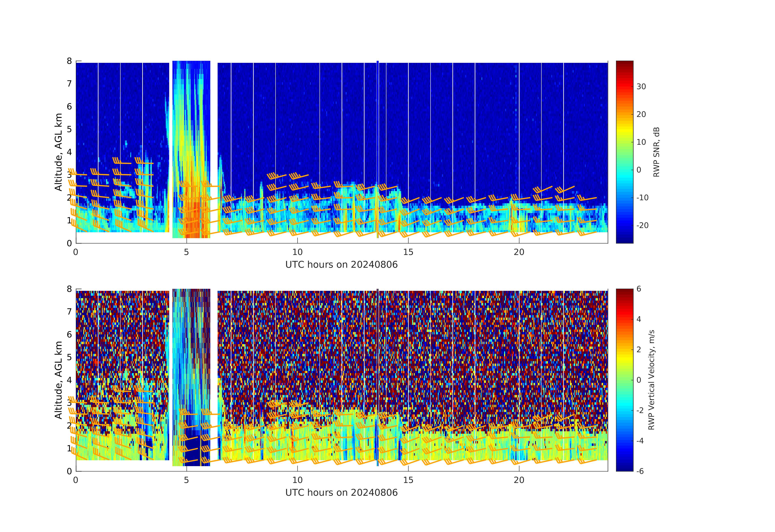Click the 4 tick label on velocity colorbar

[x=639, y=319]
